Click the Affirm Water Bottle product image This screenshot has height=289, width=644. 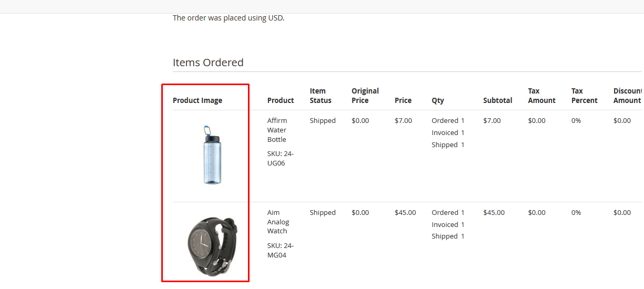[x=212, y=154]
